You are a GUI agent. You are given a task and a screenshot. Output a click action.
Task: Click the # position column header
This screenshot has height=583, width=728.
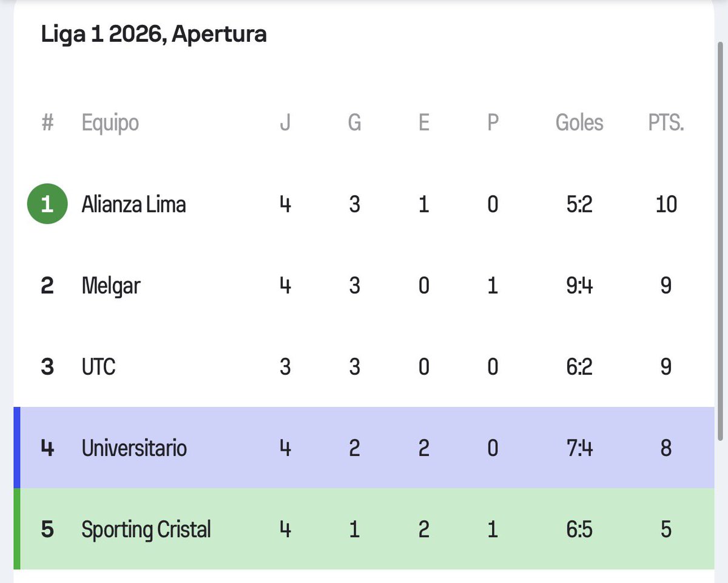(x=47, y=123)
